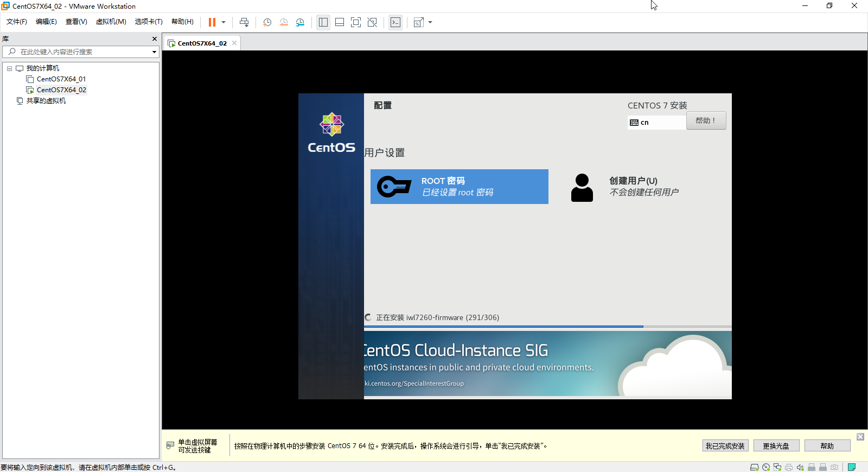868x472 pixels.
Task: Click the key icon for ROOT password
Action: (394, 187)
